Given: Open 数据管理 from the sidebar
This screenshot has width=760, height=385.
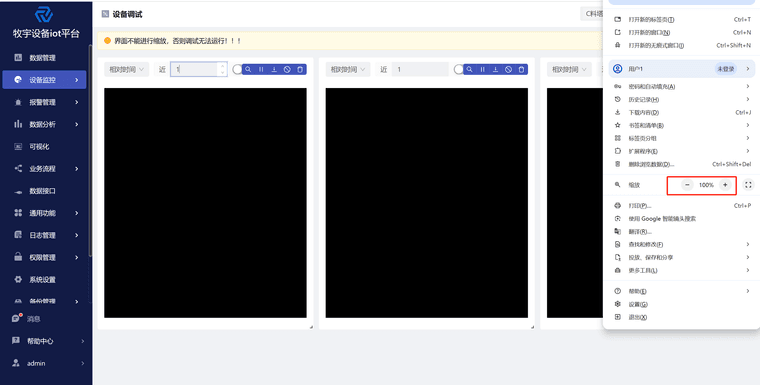Looking at the screenshot, I should (45, 58).
